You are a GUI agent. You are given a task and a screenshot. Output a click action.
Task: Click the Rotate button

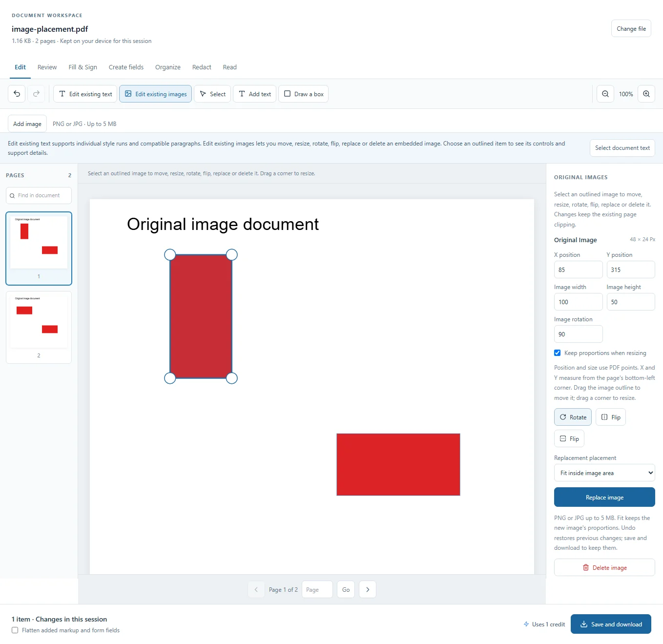(x=573, y=417)
